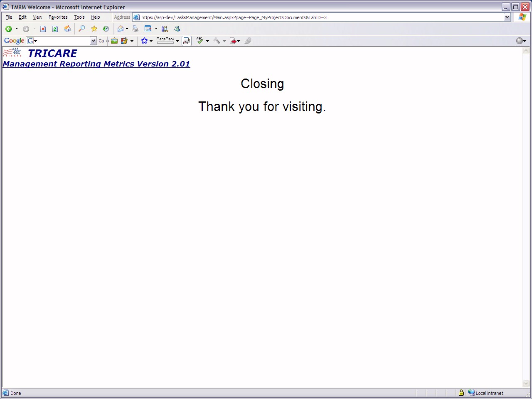
Task: Click inside the Address URL field
Action: [320, 17]
